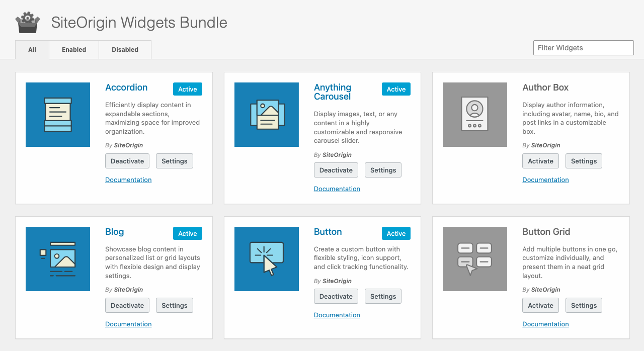This screenshot has height=351, width=644.
Task: Switch to the Enabled tab
Action: click(74, 50)
